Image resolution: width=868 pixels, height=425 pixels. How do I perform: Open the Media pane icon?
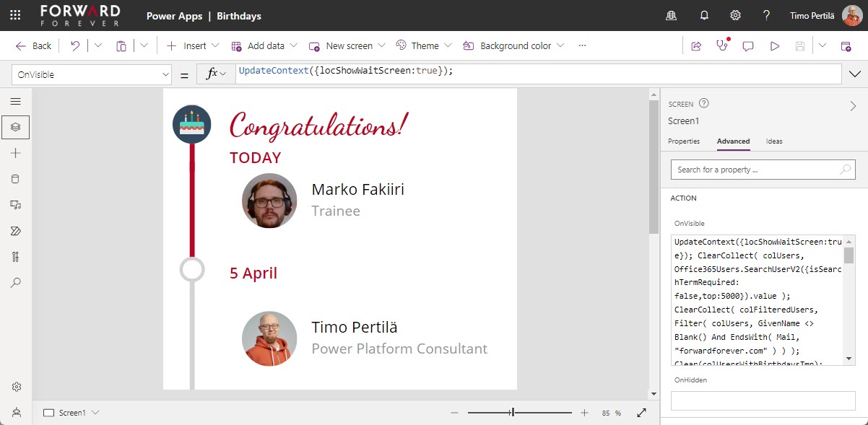[16, 205]
